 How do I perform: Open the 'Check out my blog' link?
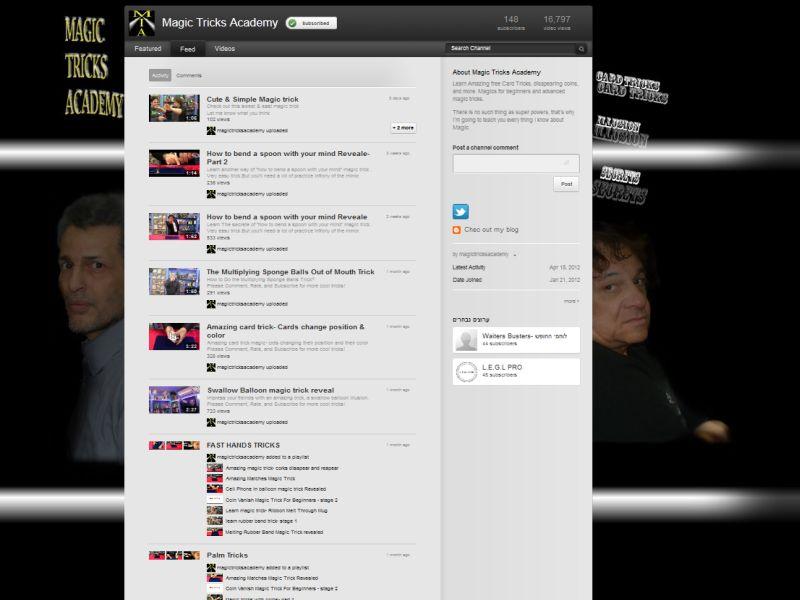pyautogui.click(x=491, y=230)
